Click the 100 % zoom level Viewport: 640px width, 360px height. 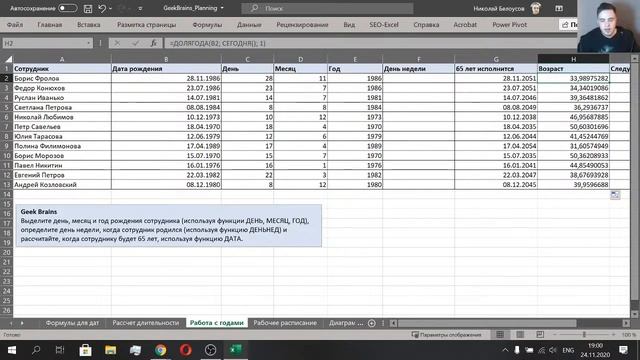(x=628, y=335)
